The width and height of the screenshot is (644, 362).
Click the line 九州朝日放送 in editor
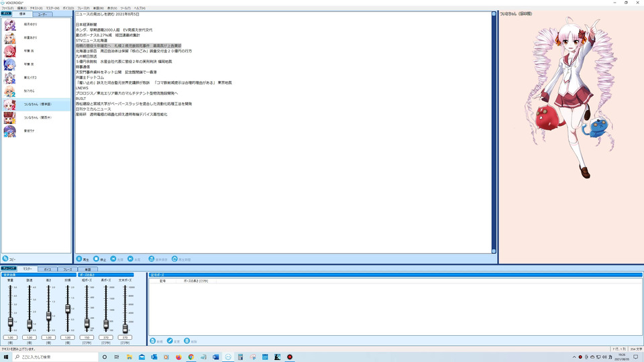tap(87, 56)
